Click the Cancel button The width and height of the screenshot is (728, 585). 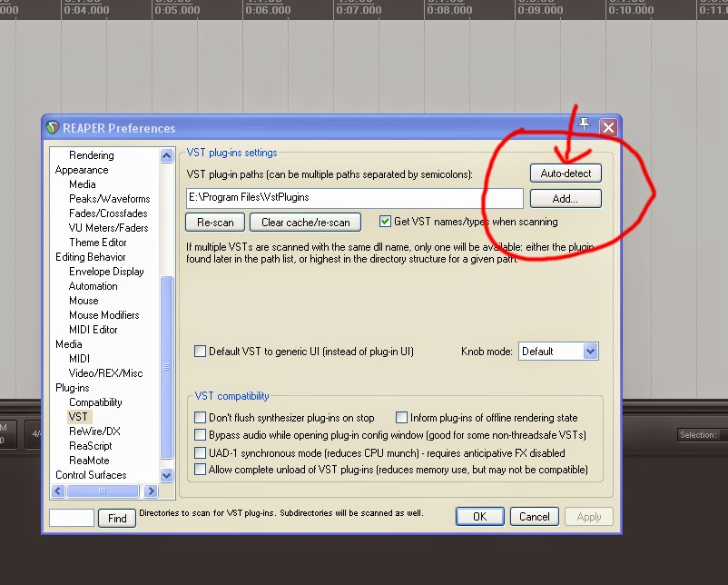pyautogui.click(x=535, y=517)
